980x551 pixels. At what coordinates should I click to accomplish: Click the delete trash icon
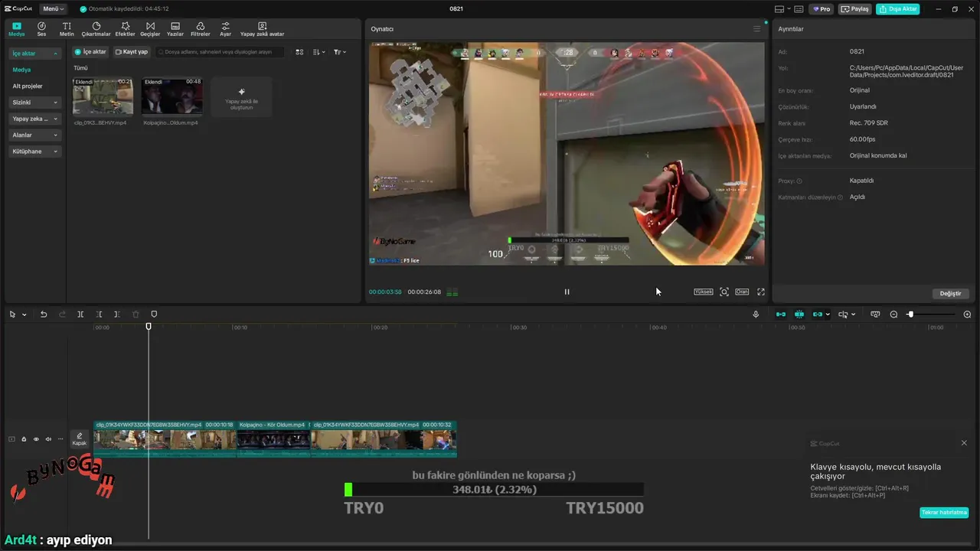136,315
